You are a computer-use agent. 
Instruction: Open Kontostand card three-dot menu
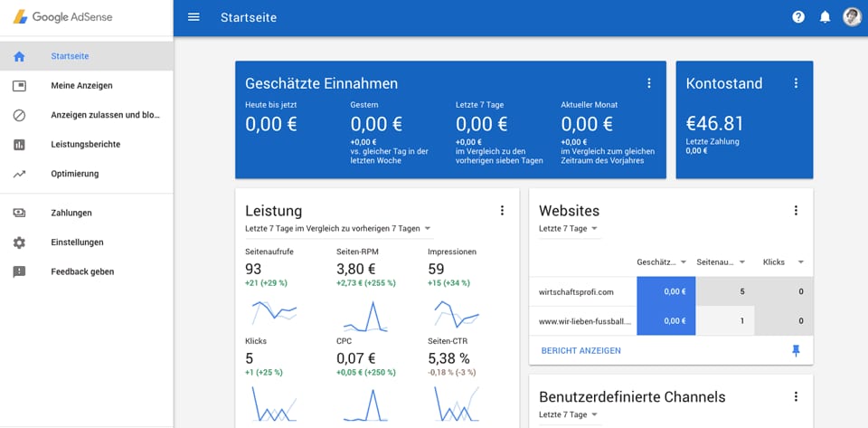coord(796,83)
